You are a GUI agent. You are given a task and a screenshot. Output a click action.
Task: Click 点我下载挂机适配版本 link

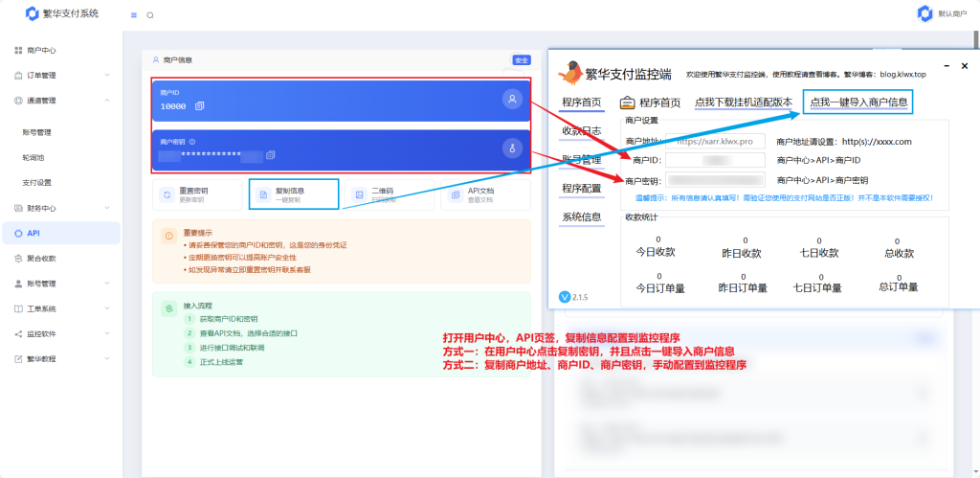click(744, 102)
